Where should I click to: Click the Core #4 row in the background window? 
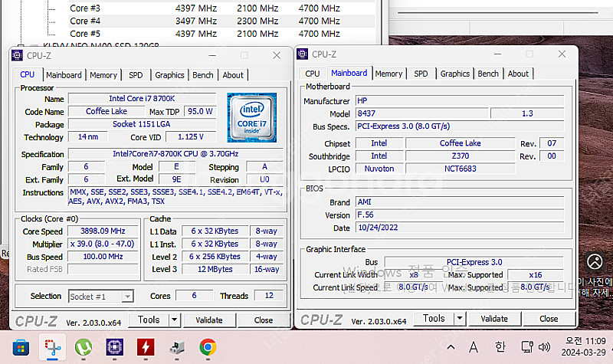221,21
